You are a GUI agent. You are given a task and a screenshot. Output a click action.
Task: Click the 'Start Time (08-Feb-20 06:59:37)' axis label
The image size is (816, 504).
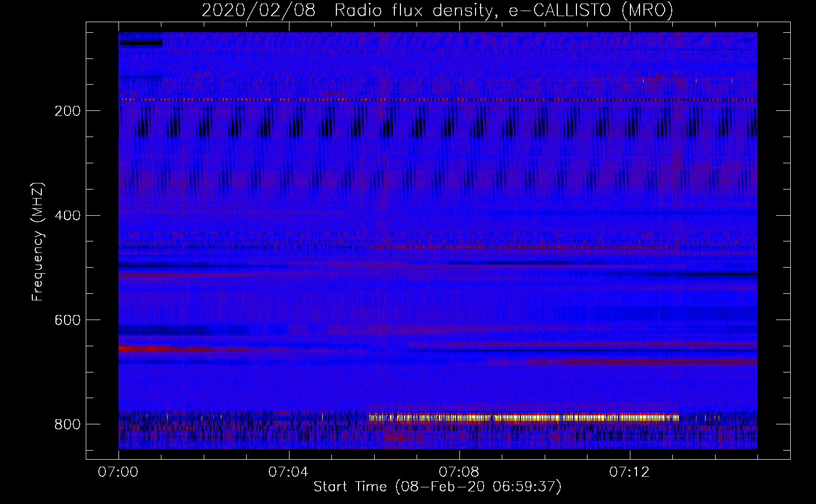(437, 487)
